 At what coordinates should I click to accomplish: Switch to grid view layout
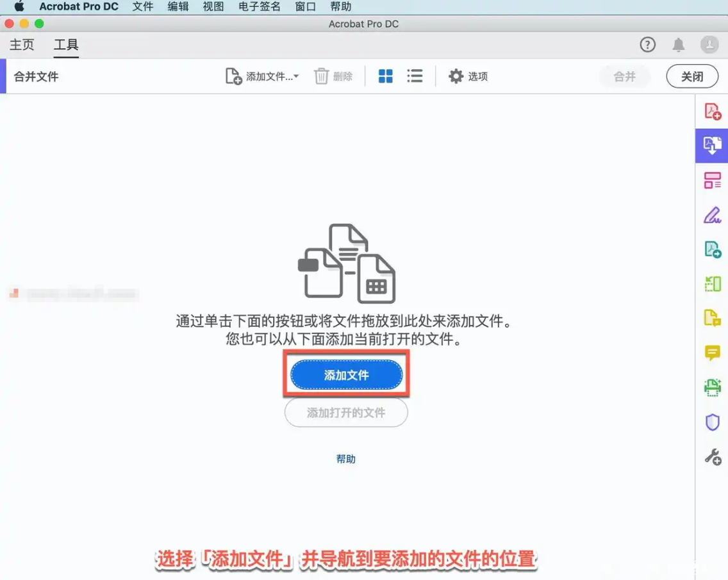385,76
